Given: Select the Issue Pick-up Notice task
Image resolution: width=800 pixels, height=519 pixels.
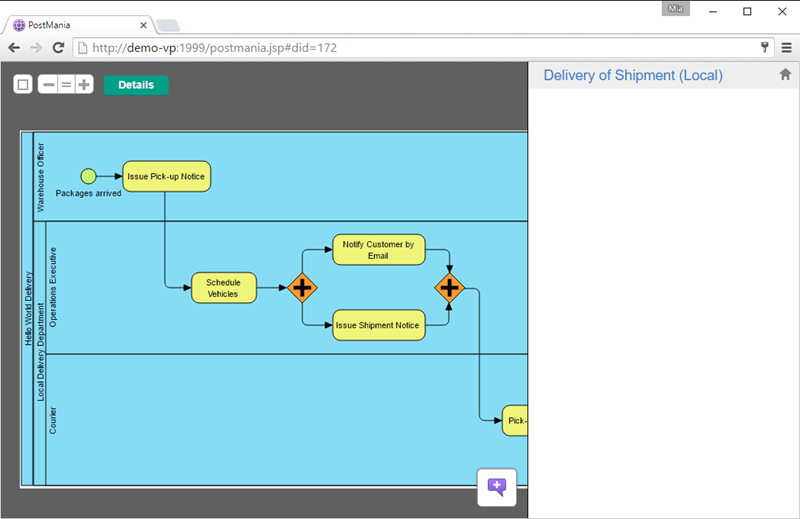Looking at the screenshot, I should pos(166,176).
